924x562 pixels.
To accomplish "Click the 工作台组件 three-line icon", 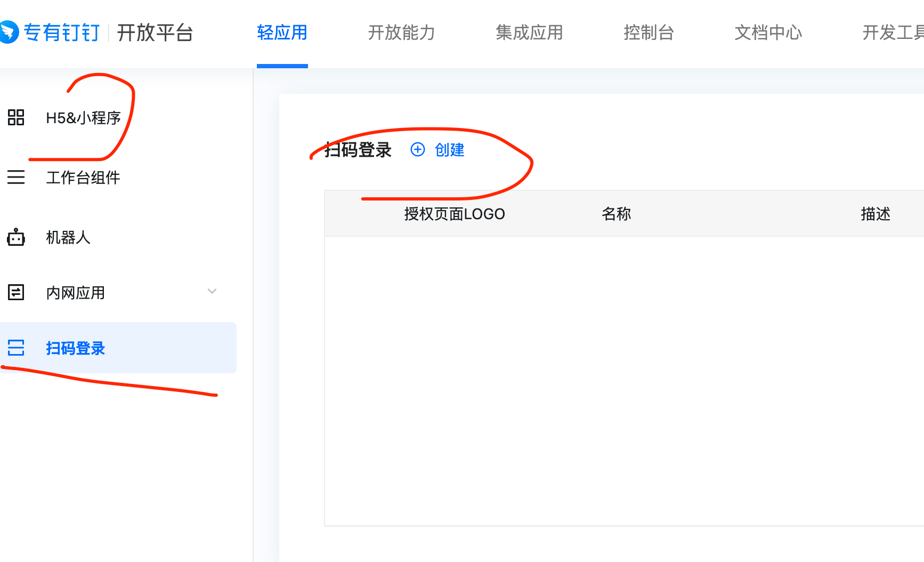I will [x=16, y=177].
